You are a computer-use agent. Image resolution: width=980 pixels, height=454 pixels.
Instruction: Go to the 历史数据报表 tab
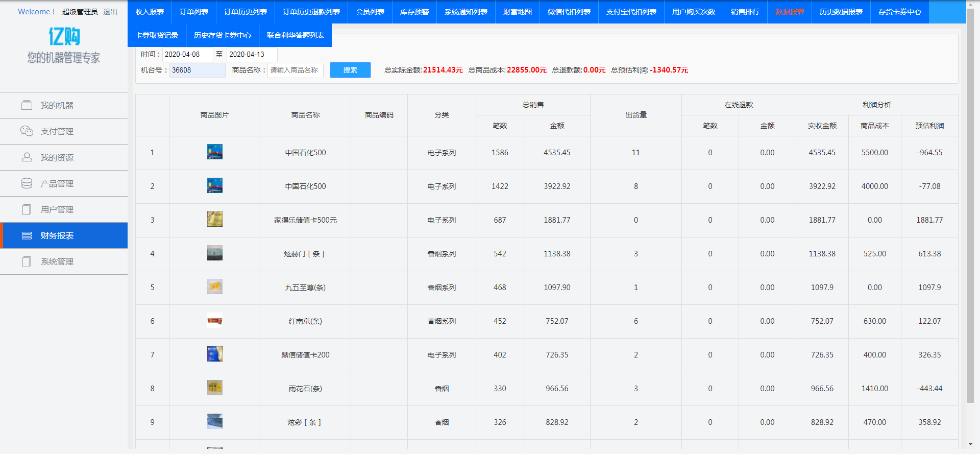pyautogui.click(x=841, y=12)
